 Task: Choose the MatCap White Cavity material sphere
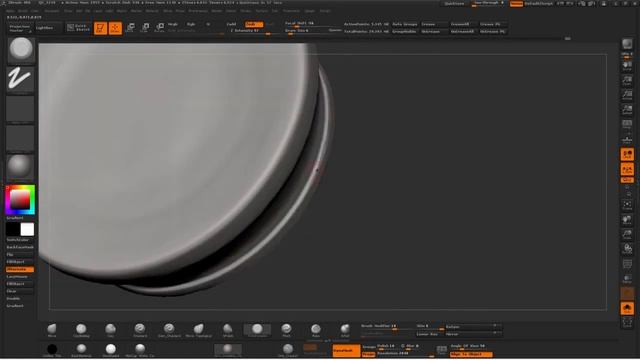140,350
